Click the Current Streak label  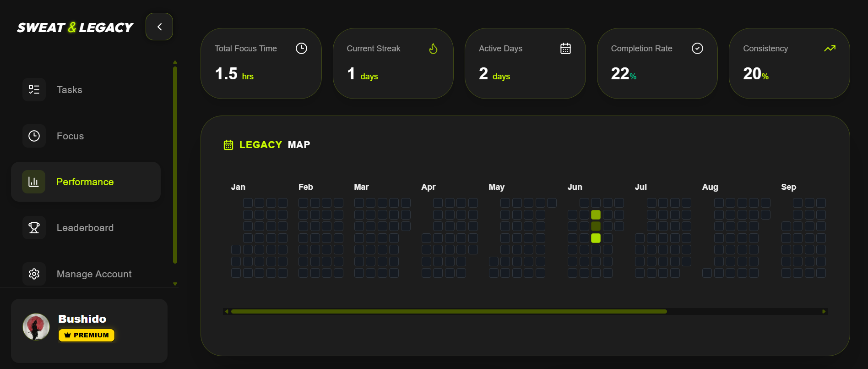(374, 48)
